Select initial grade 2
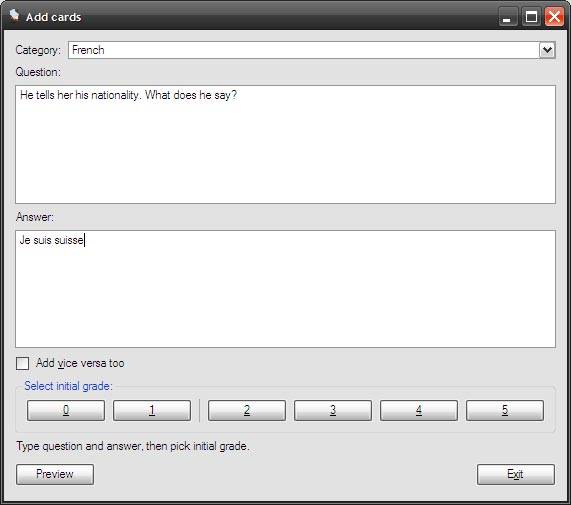Viewport: 571px width, 505px height. coord(247,410)
